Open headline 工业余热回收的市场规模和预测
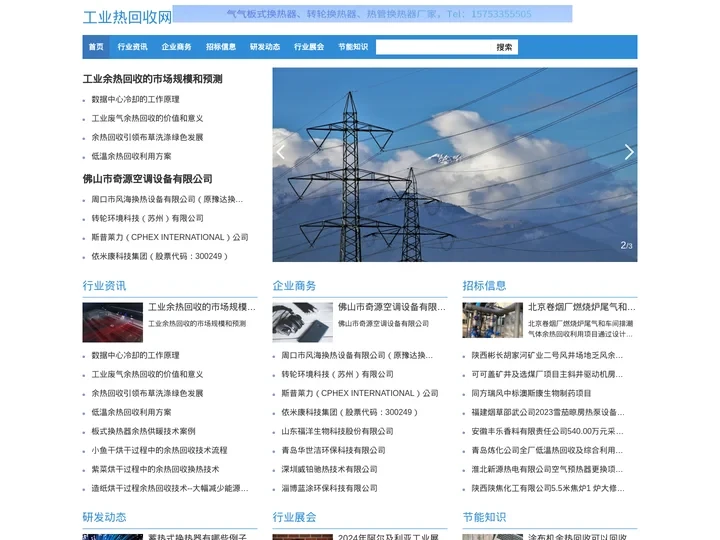The width and height of the screenshot is (720, 540). (x=152, y=79)
